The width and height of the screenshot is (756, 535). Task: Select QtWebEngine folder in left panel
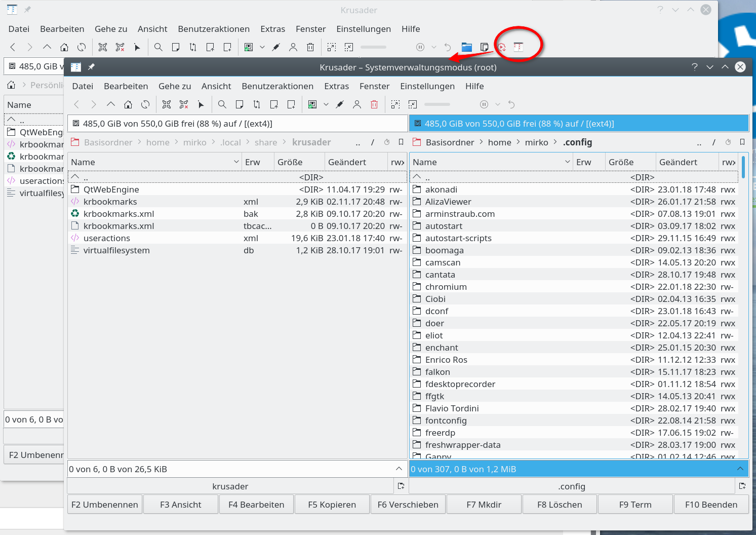237,189
